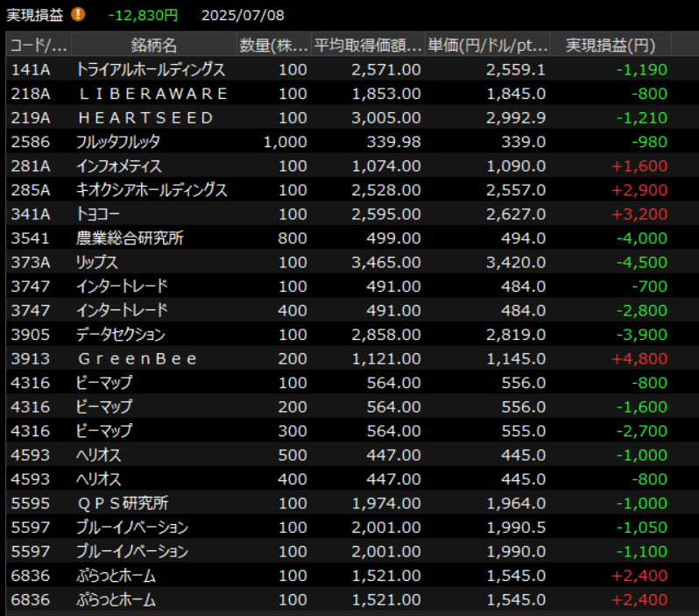This screenshot has height=616, width=699.
Task: Click the average price 2,858.00 cell
Action: pos(386,334)
